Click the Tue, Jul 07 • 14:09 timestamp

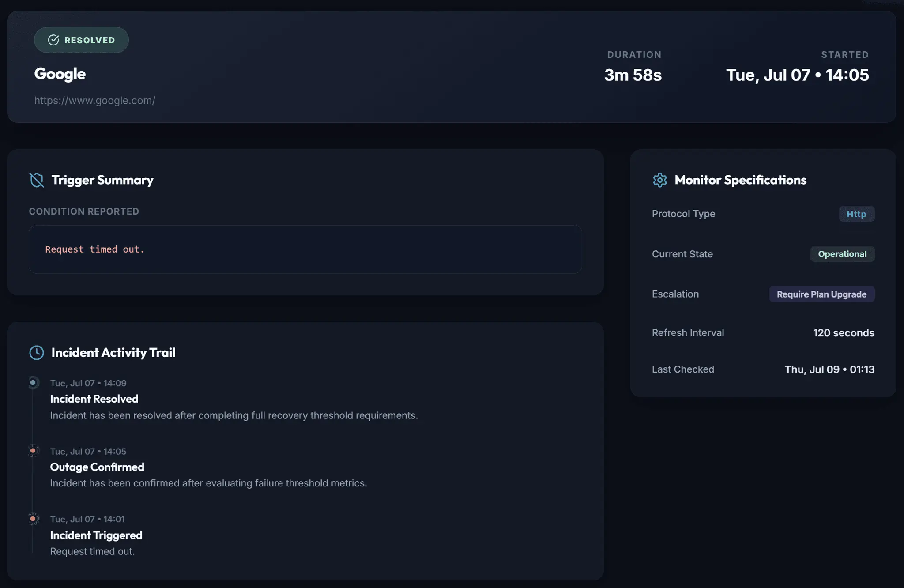(x=88, y=383)
